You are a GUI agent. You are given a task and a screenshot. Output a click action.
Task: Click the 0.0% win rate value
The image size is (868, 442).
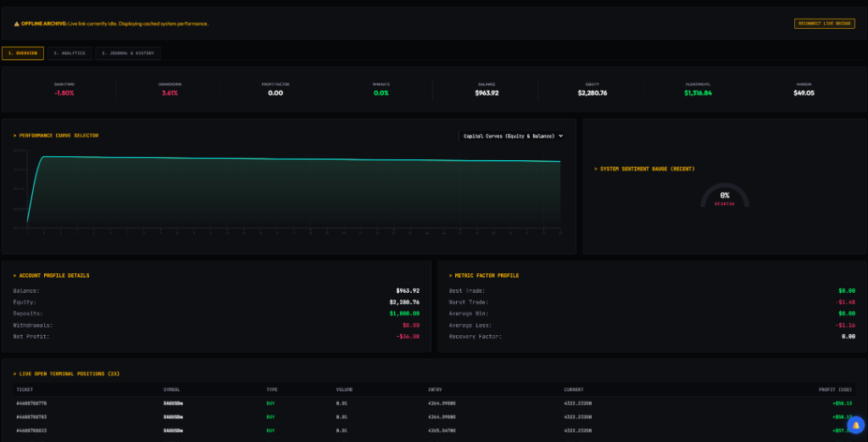(x=381, y=93)
